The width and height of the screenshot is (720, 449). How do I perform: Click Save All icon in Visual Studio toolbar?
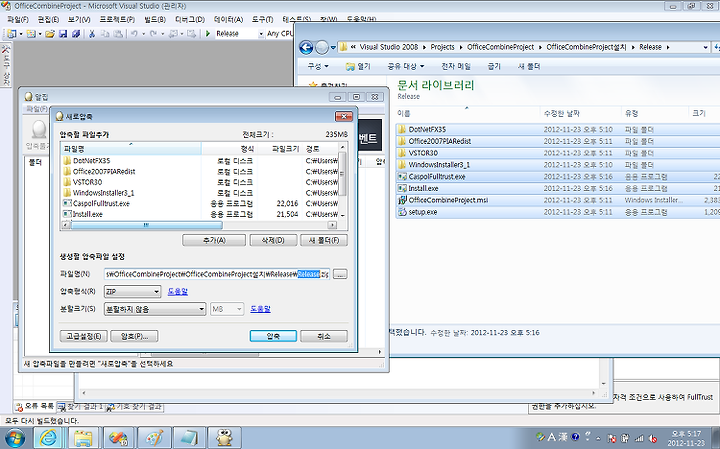76,34
